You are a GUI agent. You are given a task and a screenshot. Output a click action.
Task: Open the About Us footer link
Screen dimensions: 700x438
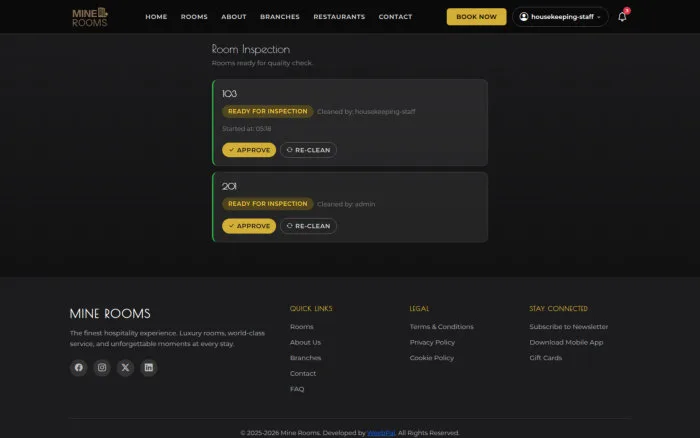tap(305, 342)
